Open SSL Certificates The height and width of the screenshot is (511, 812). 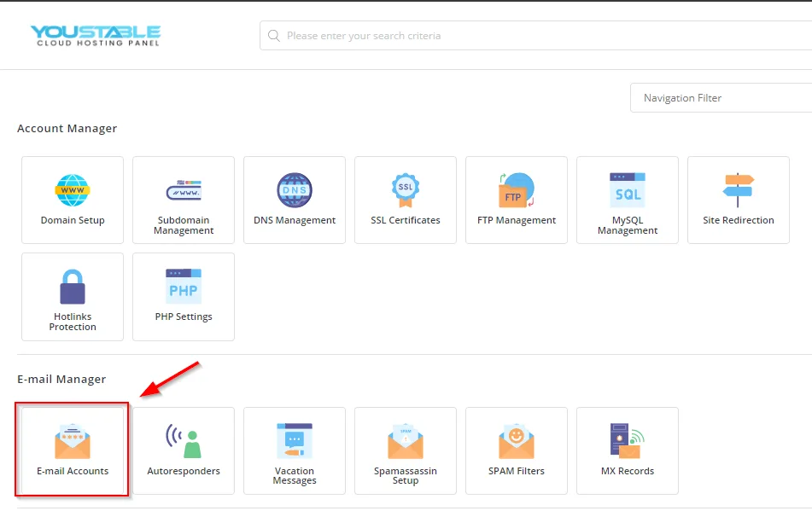coord(406,200)
